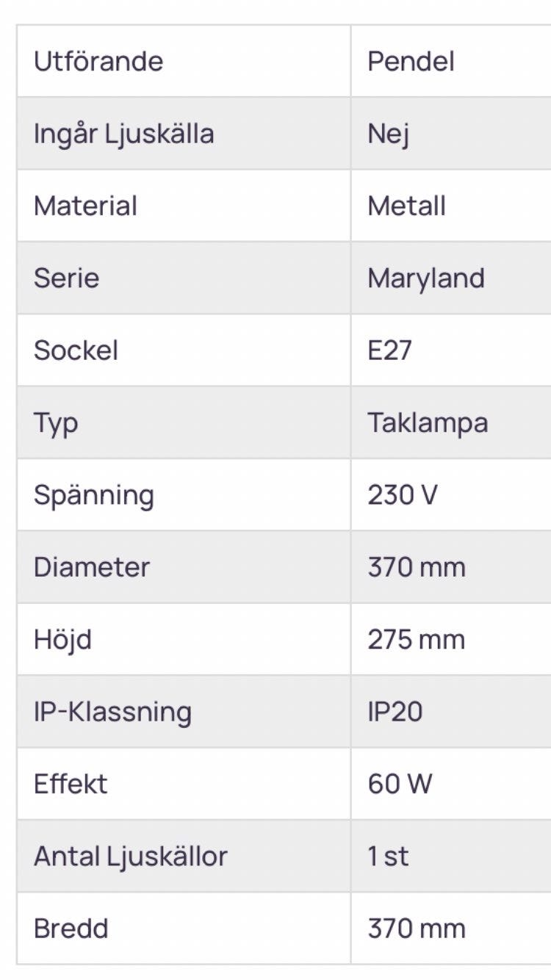Image resolution: width=551 pixels, height=980 pixels.
Task: Click the Maryland series value
Action: point(426,278)
